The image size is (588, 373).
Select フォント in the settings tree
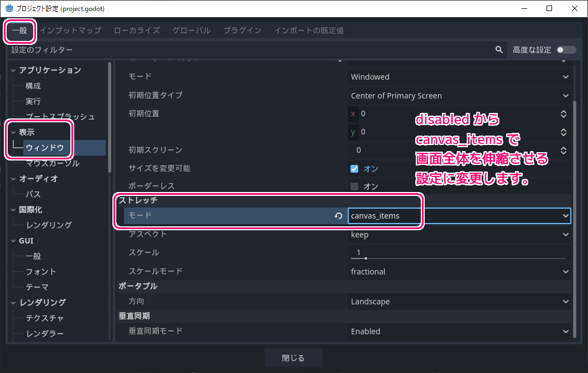(x=41, y=271)
